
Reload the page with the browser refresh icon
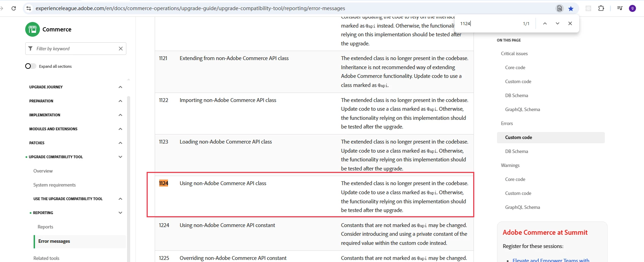[14, 8]
